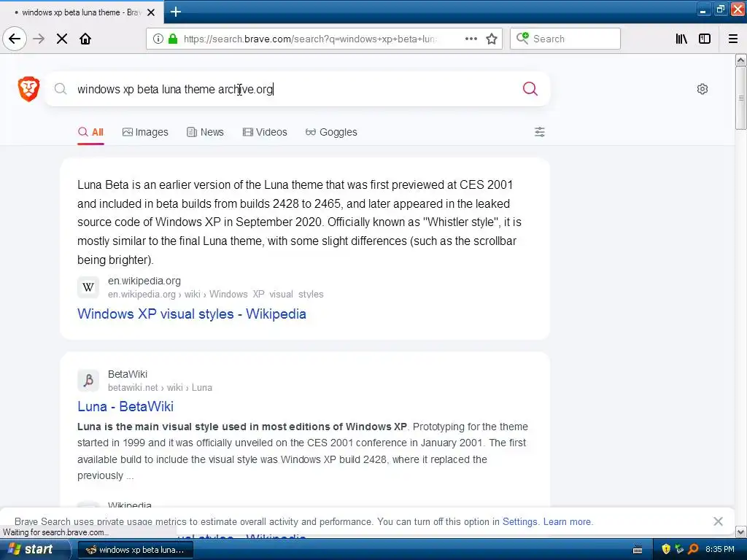Select the Firefox taskbar button
Screen dimensions: 747x560
[x=135, y=550]
